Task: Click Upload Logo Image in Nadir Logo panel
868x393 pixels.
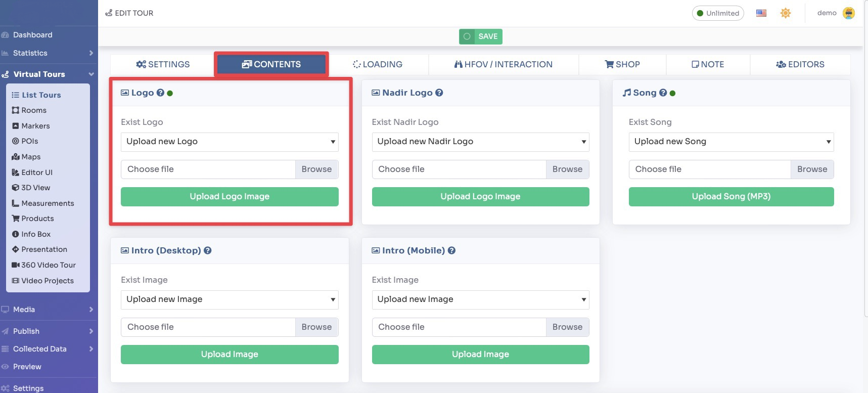Action: click(x=480, y=197)
